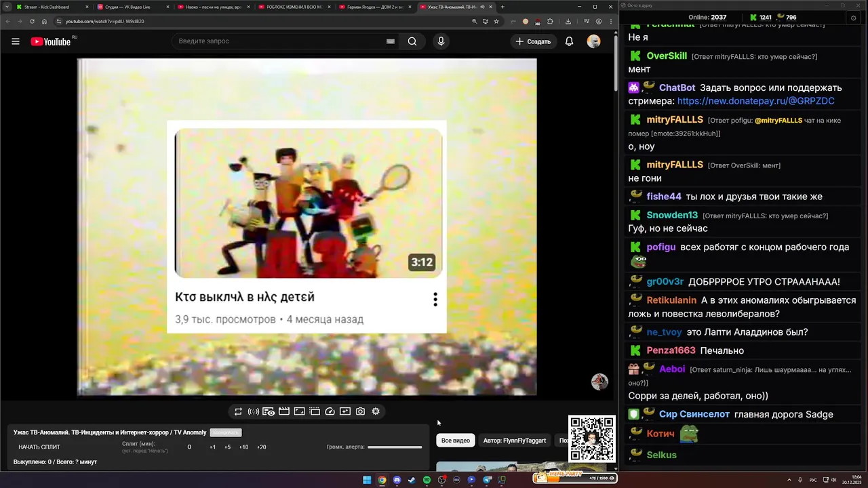The height and width of the screenshot is (488, 868).
Task: Start voice search with microphone icon
Action: (441, 41)
